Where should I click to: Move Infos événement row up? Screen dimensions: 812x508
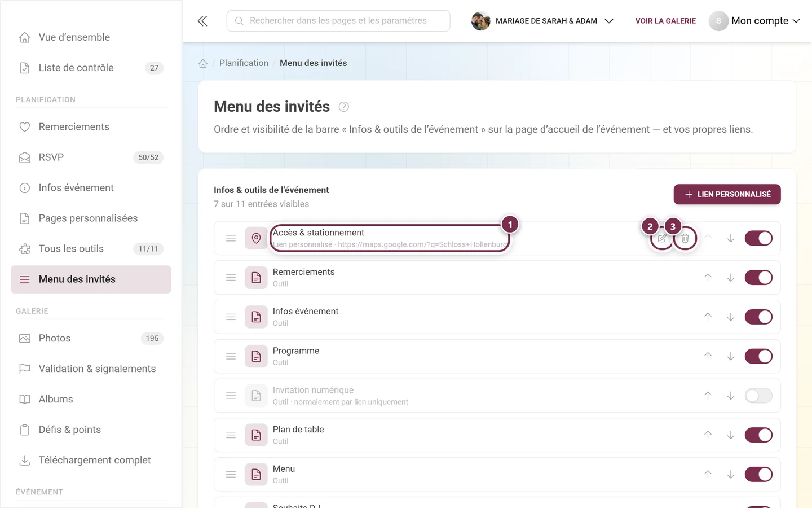click(x=708, y=317)
